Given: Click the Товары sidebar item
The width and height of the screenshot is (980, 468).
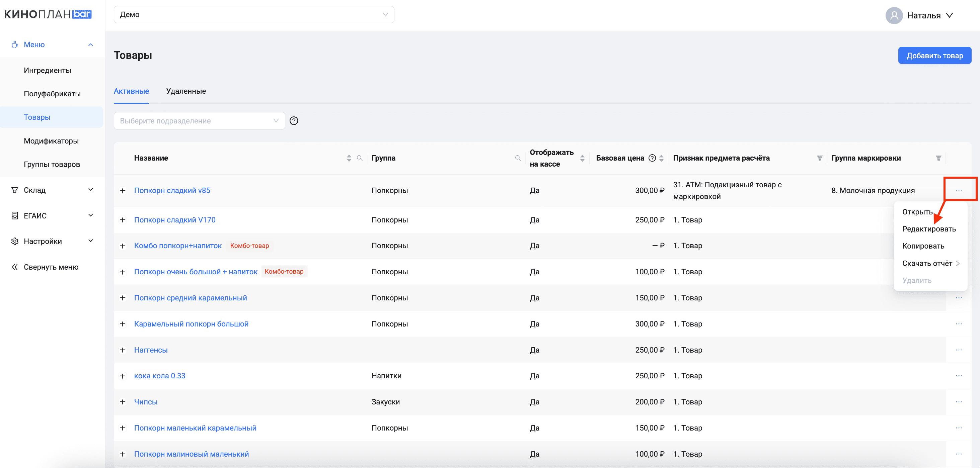Looking at the screenshot, I should coord(51,117).
